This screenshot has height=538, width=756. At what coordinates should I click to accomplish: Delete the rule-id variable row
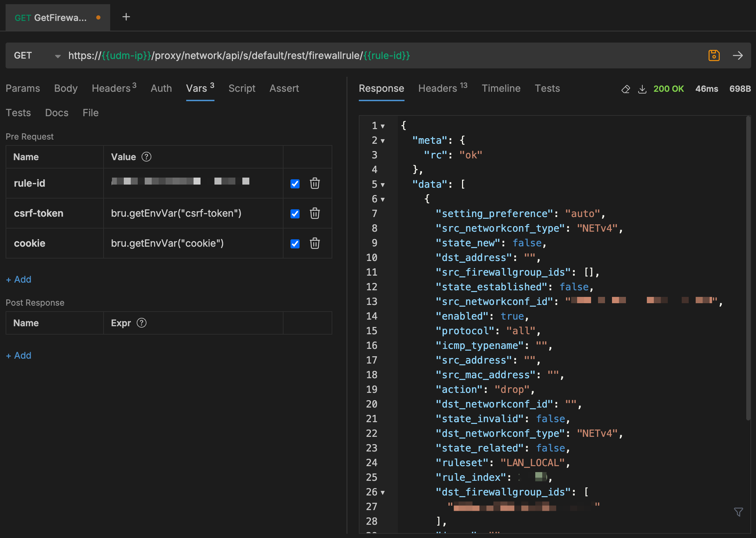(x=315, y=183)
